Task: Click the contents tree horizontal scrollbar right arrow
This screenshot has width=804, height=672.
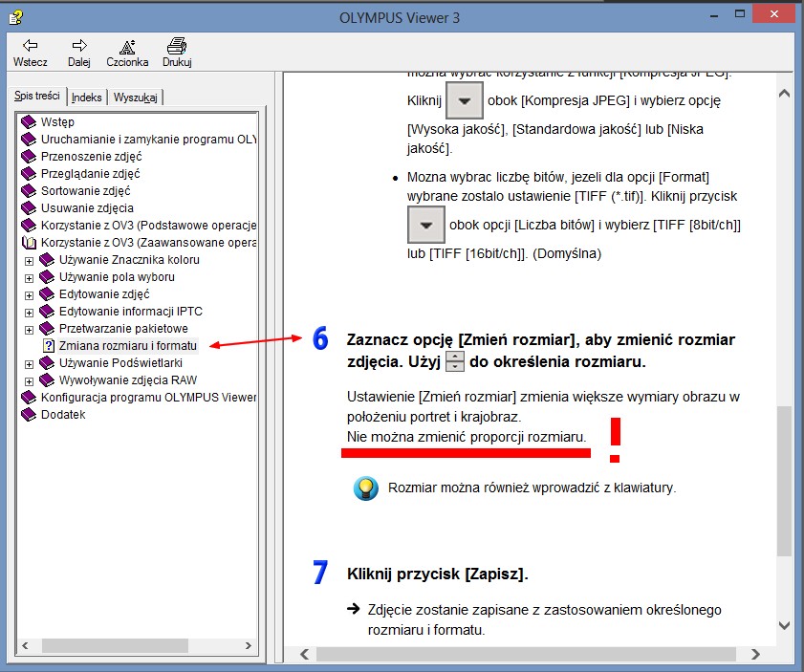Action: pyautogui.click(x=249, y=647)
